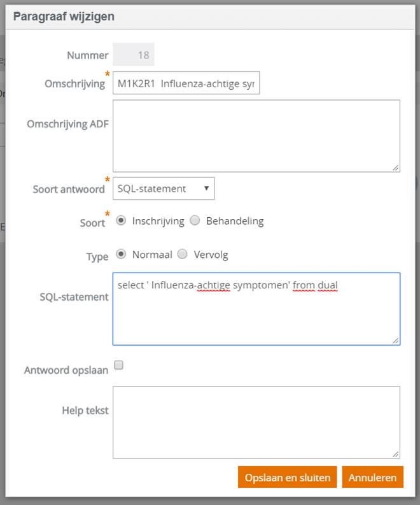Click the 'Nummer' label

[x=88, y=55]
